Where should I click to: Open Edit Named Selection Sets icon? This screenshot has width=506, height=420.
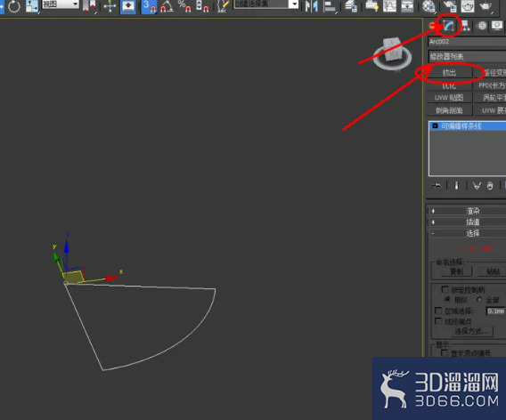pos(223,6)
